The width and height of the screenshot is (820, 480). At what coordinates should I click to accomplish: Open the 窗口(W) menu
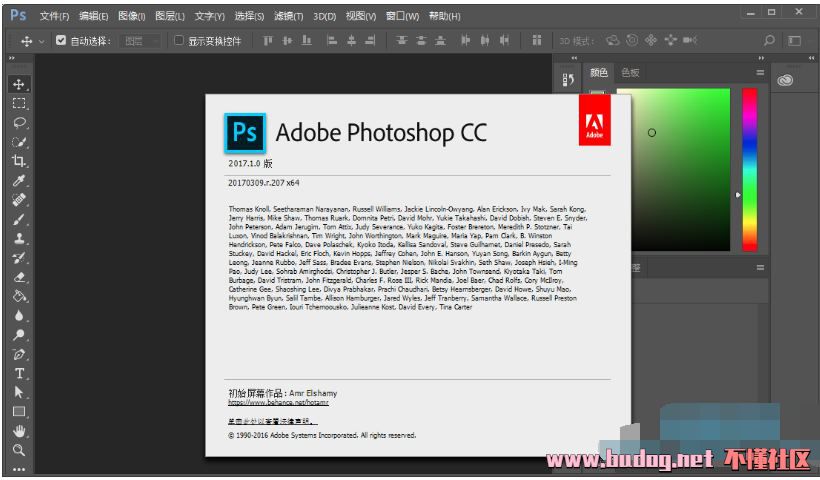point(403,16)
